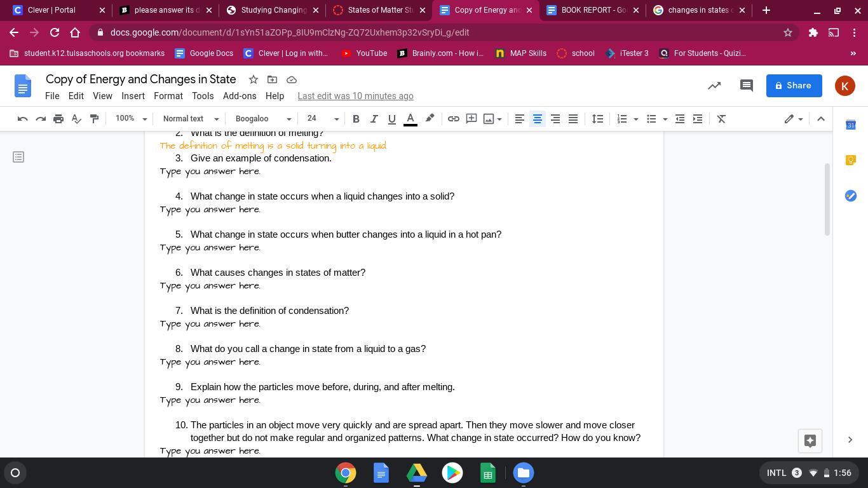Print the document with printer icon
Viewport: 868px width, 488px height.
coord(58,119)
